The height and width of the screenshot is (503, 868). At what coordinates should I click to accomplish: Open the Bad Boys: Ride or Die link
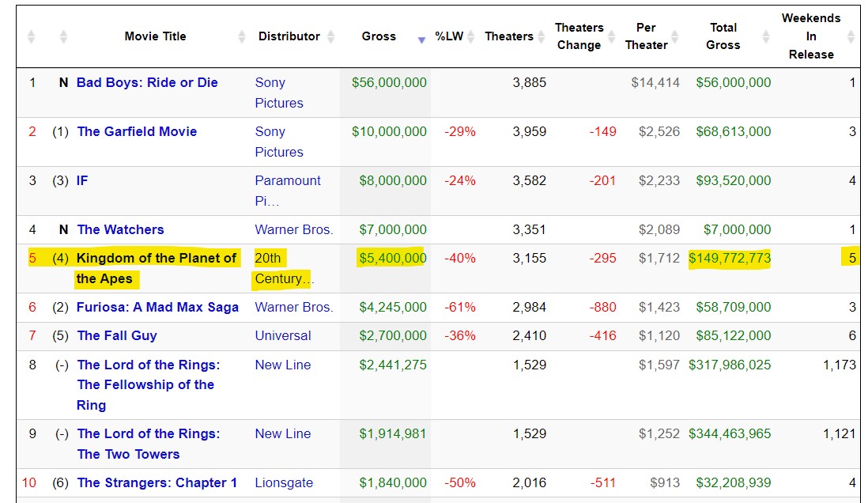147,82
